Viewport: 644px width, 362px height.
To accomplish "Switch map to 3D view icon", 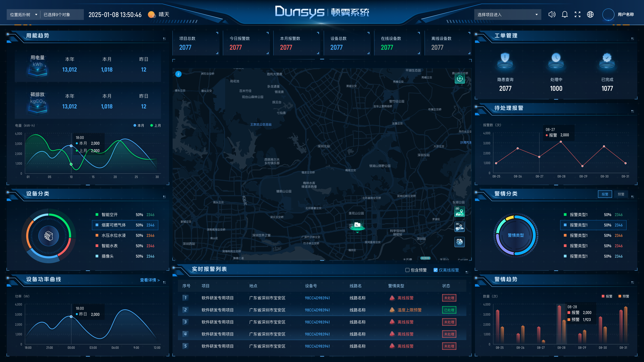I will coord(459,227).
